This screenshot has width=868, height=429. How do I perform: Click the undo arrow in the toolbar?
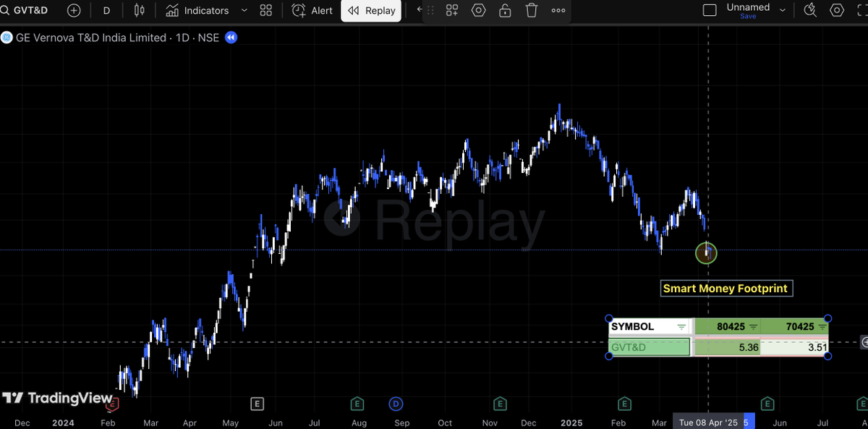click(x=420, y=10)
